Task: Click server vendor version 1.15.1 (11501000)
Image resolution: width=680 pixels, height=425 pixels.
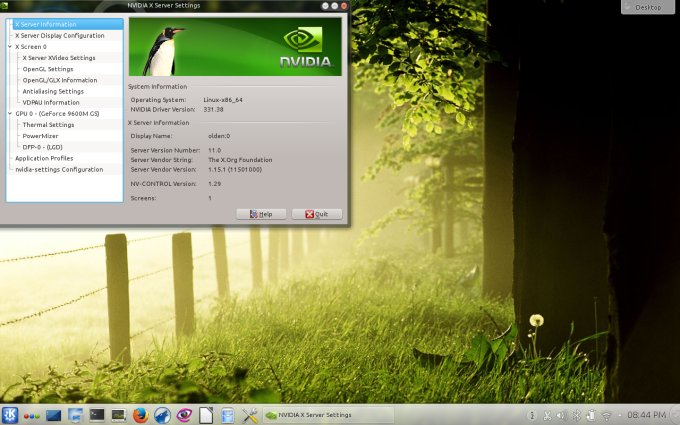Action: [235, 169]
